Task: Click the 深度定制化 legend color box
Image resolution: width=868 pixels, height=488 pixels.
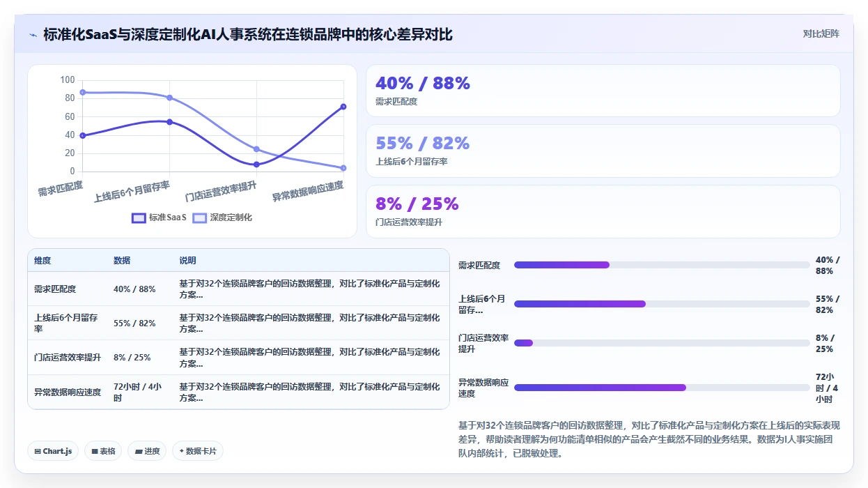Action: coord(200,218)
